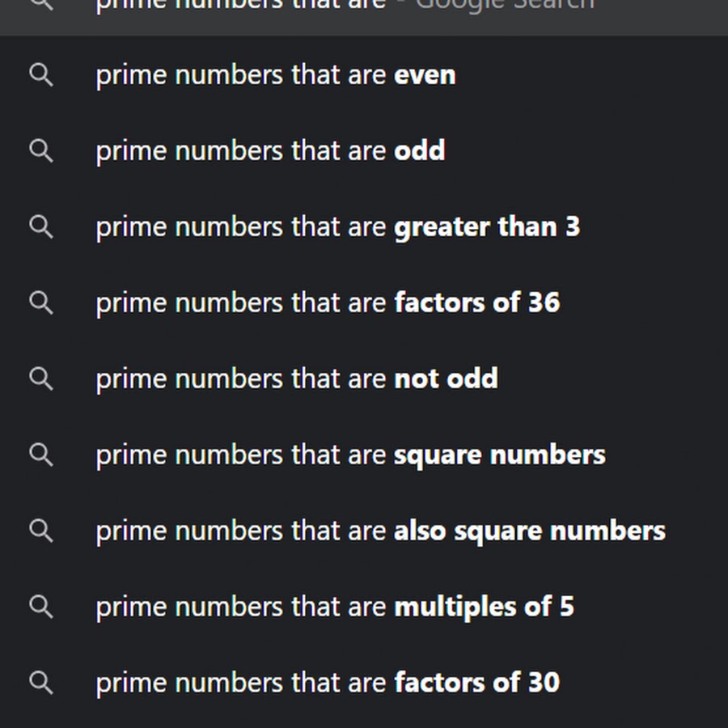Select suggestion 'prime numbers that are odd'
This screenshot has height=728, width=728.
pos(364,151)
